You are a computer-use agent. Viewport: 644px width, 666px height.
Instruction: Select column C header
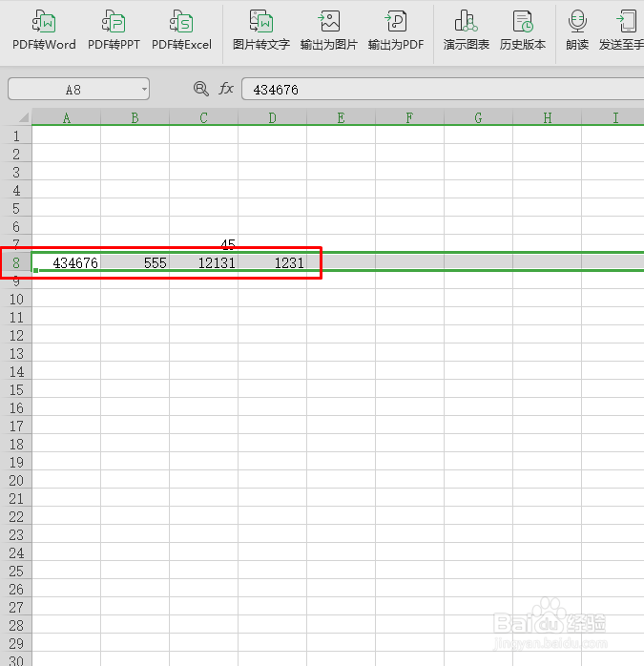coord(204,117)
